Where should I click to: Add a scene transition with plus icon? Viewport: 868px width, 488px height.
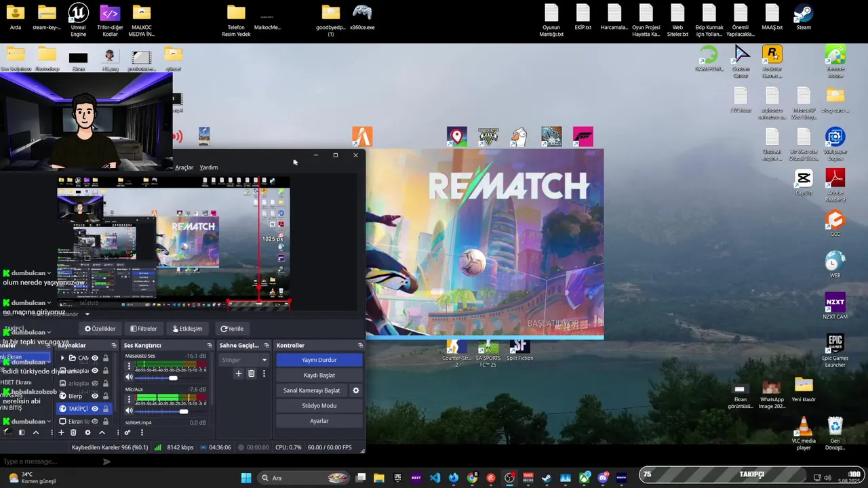(x=238, y=373)
